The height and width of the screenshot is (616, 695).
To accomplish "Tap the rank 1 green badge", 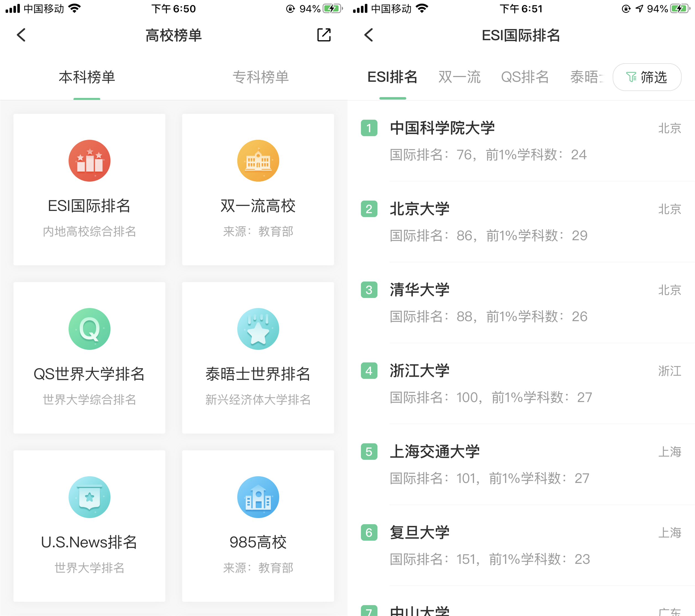I will point(369,128).
